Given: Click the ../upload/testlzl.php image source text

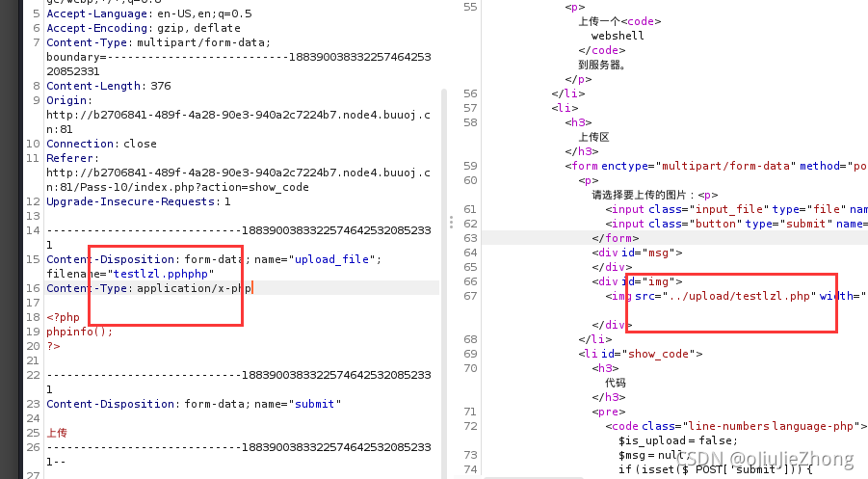Looking at the screenshot, I should 739,296.
